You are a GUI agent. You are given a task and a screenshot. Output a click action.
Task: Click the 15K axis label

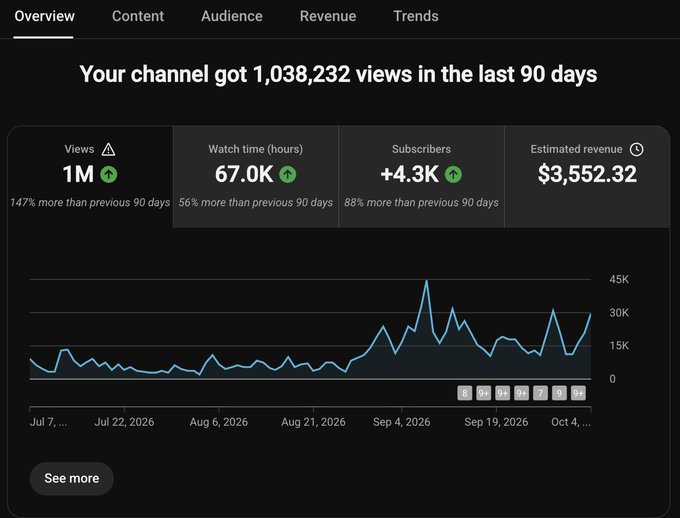[619, 346]
